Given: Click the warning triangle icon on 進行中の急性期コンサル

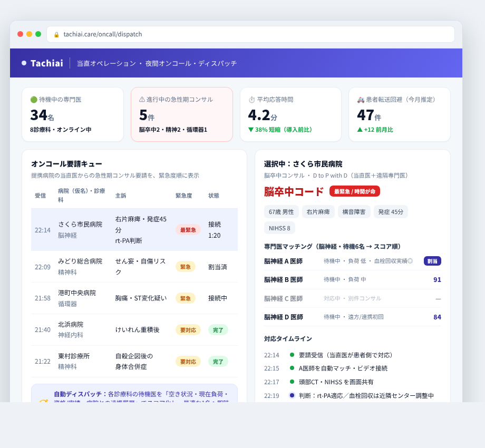Looking at the screenshot, I should tap(142, 100).
